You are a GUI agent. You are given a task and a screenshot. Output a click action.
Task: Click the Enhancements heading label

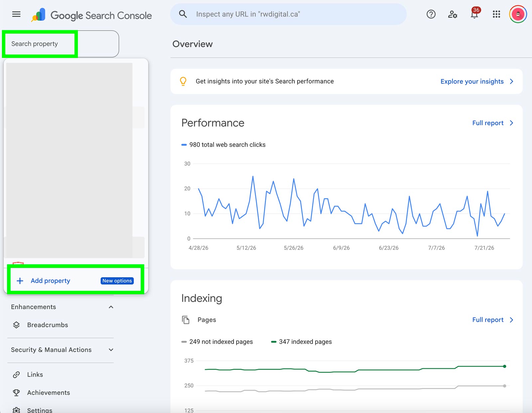pyautogui.click(x=33, y=307)
